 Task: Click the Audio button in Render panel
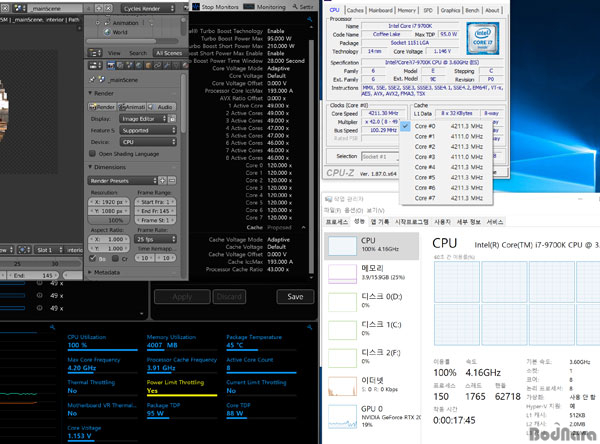(x=162, y=107)
